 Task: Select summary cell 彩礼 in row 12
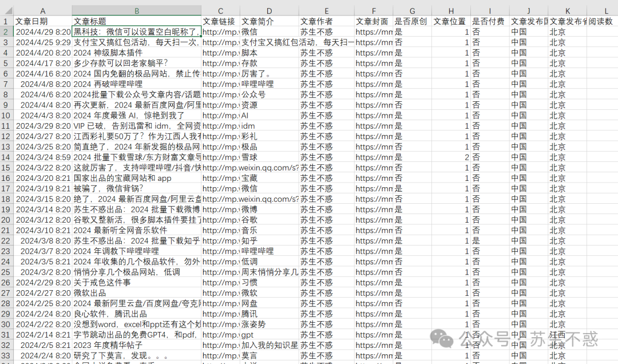coord(269,136)
